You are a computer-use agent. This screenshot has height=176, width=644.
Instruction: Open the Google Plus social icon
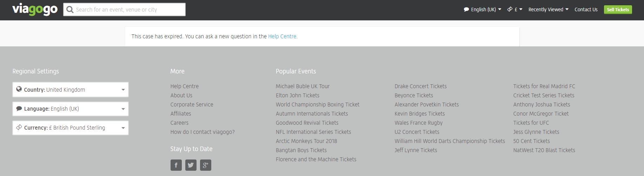tap(206, 165)
